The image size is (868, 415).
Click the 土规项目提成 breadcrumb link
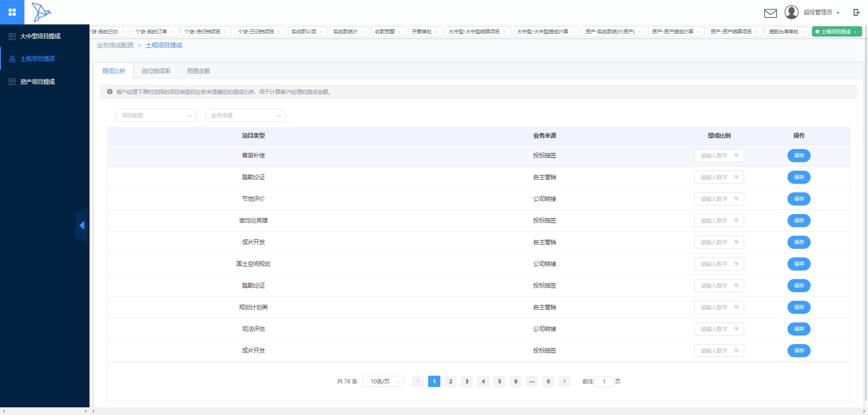pyautogui.click(x=164, y=45)
